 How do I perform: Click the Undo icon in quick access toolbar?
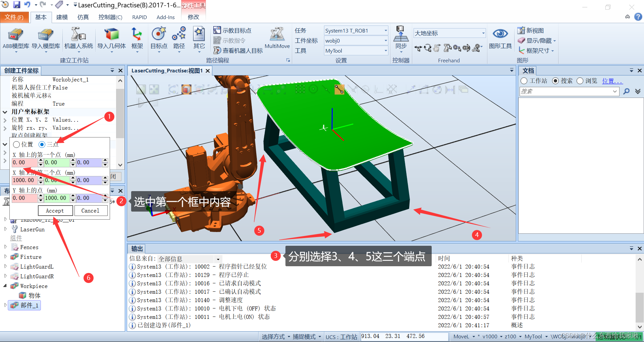click(x=27, y=5)
